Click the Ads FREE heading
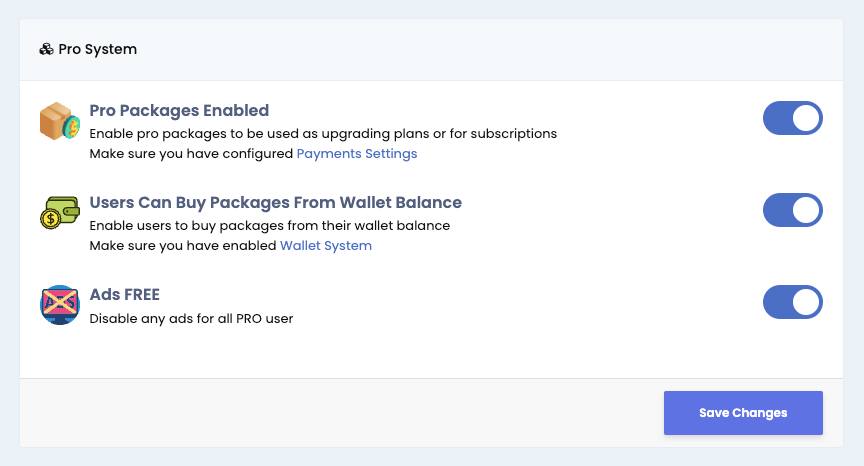Viewport: 864px width, 466px height. [125, 295]
